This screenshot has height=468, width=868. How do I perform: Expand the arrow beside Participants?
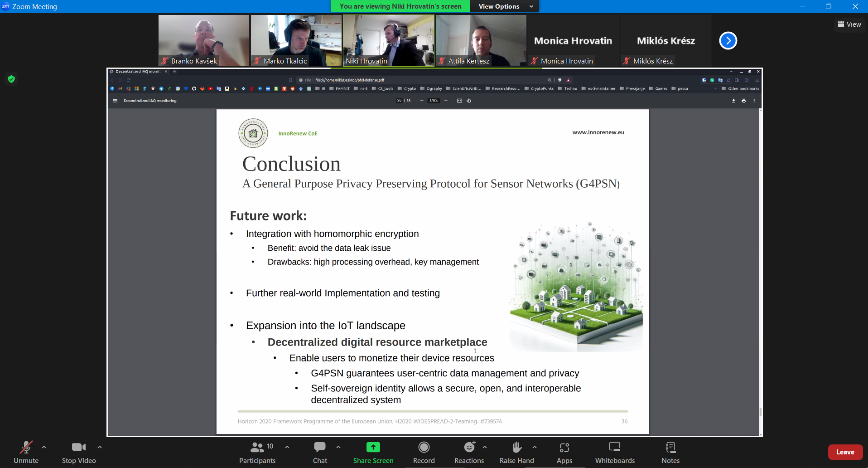[287, 447]
